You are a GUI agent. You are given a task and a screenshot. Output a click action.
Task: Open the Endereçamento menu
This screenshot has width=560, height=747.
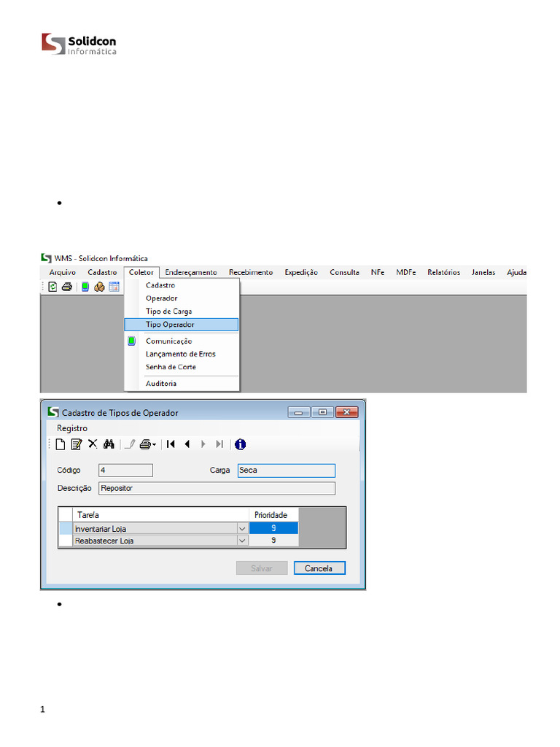pos(191,273)
